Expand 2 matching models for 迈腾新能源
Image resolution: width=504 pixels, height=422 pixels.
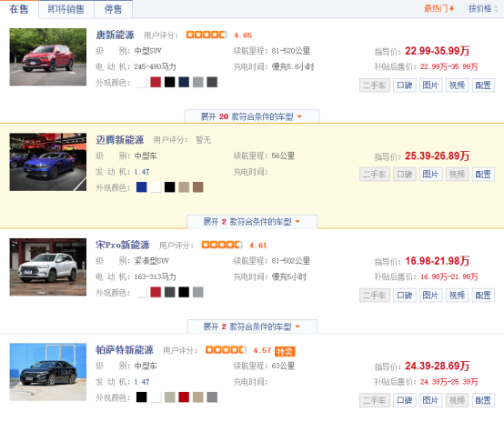252,221
